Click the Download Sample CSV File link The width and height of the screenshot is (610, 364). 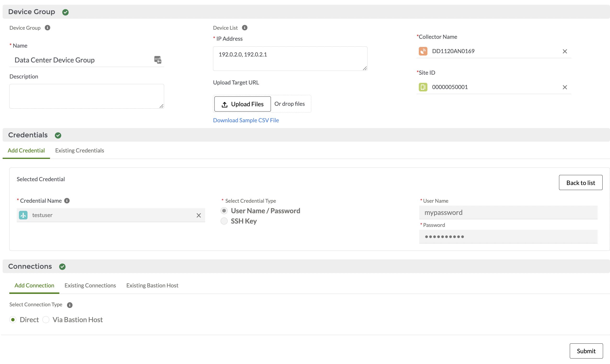246,120
